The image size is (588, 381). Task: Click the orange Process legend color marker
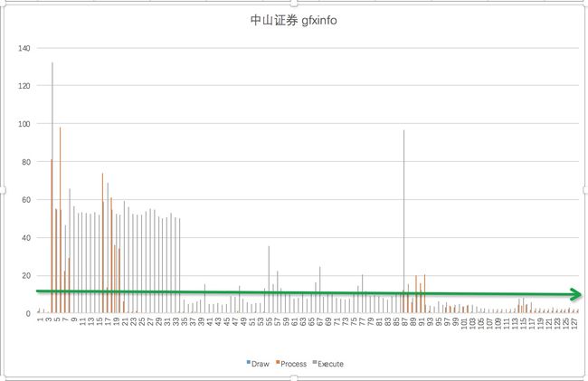tap(278, 362)
